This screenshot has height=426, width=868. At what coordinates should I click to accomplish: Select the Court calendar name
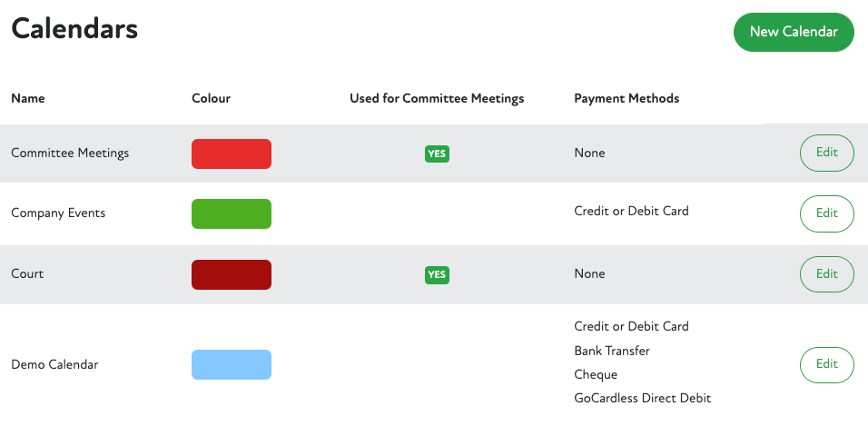point(27,273)
